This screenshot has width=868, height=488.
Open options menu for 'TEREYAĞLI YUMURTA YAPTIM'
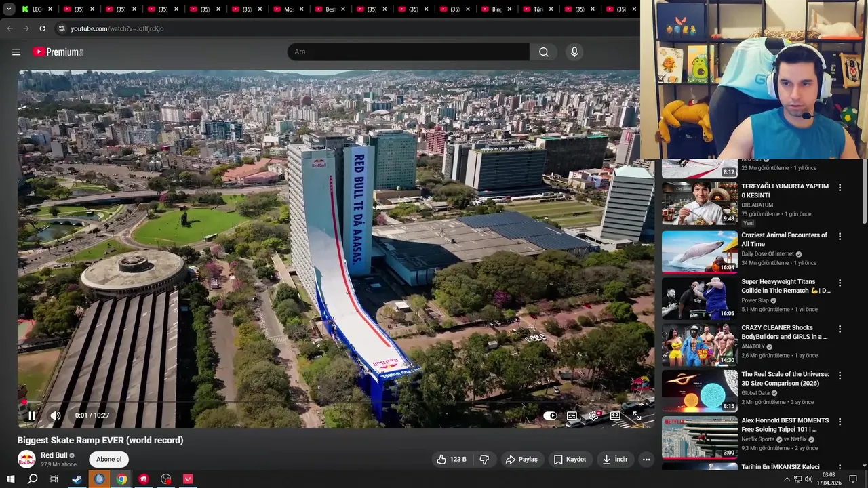click(840, 188)
